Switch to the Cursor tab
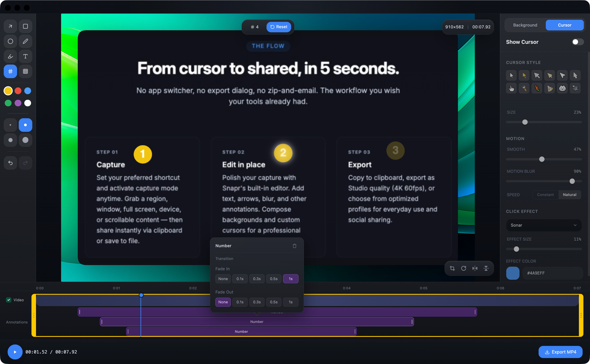The height and width of the screenshot is (364, 590). (564, 25)
